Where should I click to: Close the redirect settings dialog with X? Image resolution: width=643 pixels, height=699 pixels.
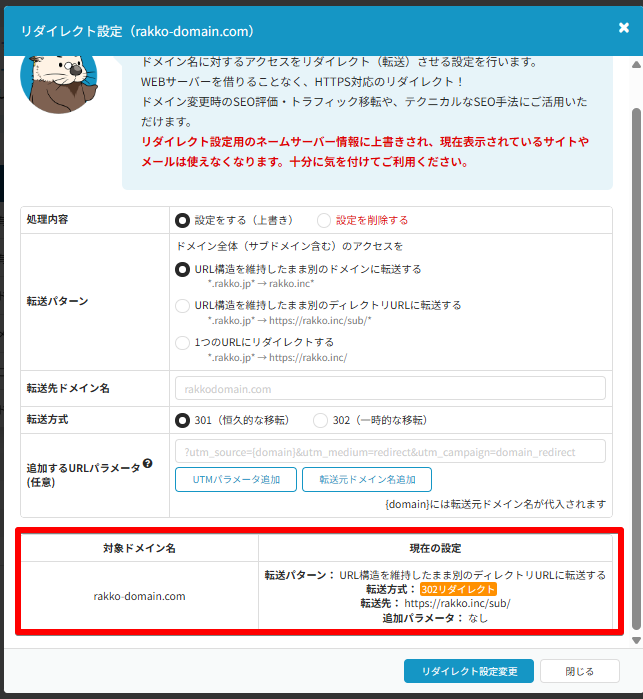(x=624, y=28)
